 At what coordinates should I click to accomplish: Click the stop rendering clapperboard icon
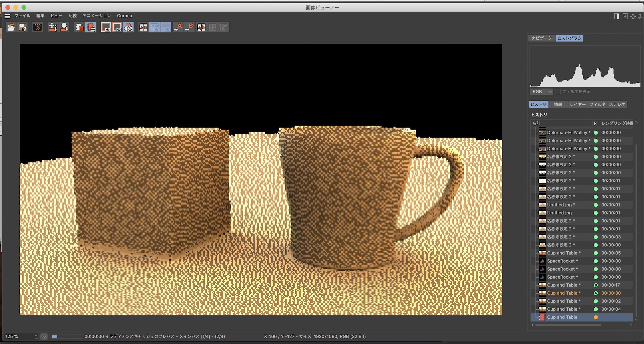coord(37,28)
